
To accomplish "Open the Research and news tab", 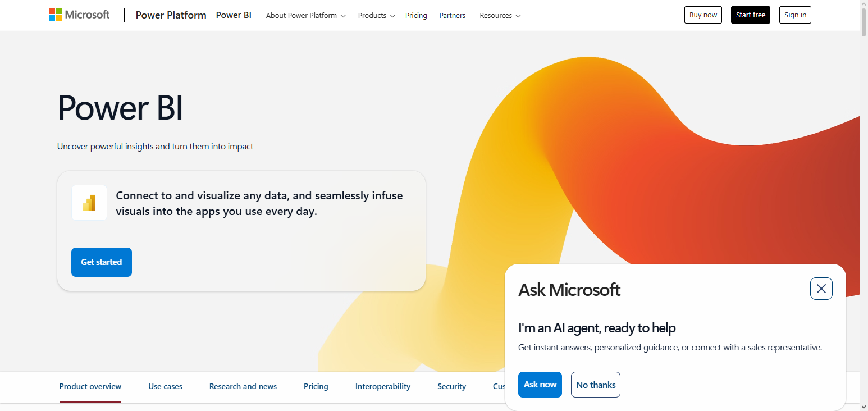I will [x=243, y=386].
